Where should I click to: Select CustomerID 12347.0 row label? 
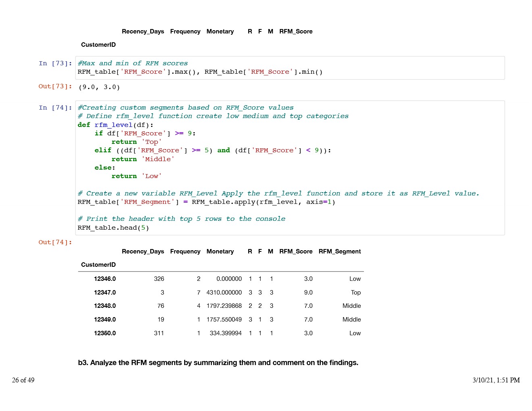pyautogui.click(x=105, y=293)
